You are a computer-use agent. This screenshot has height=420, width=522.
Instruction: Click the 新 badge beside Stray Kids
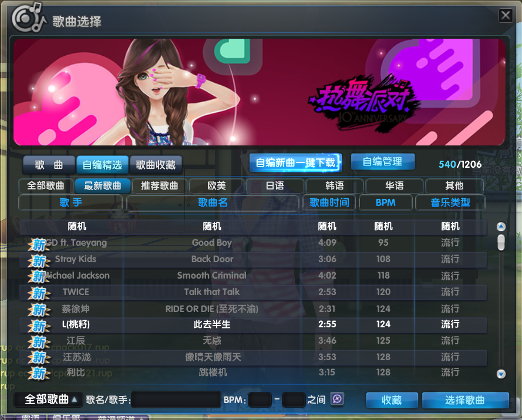[39, 261]
